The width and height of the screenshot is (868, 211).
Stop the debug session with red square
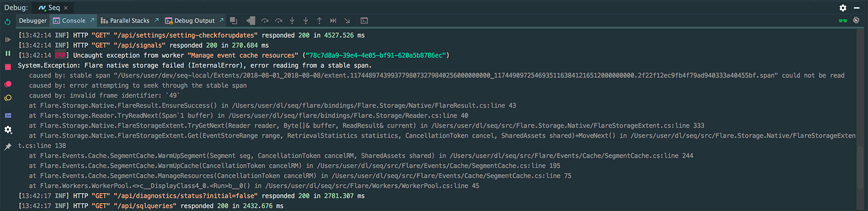coord(8,67)
